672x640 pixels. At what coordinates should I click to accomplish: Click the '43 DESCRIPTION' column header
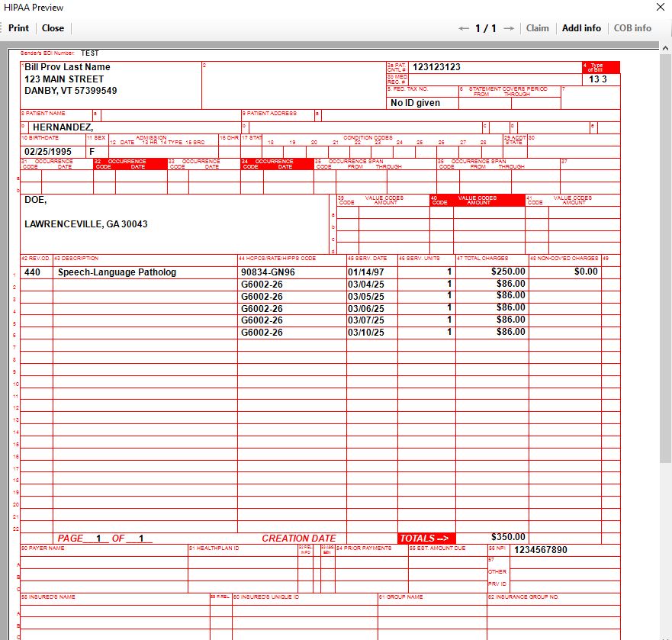click(76, 259)
